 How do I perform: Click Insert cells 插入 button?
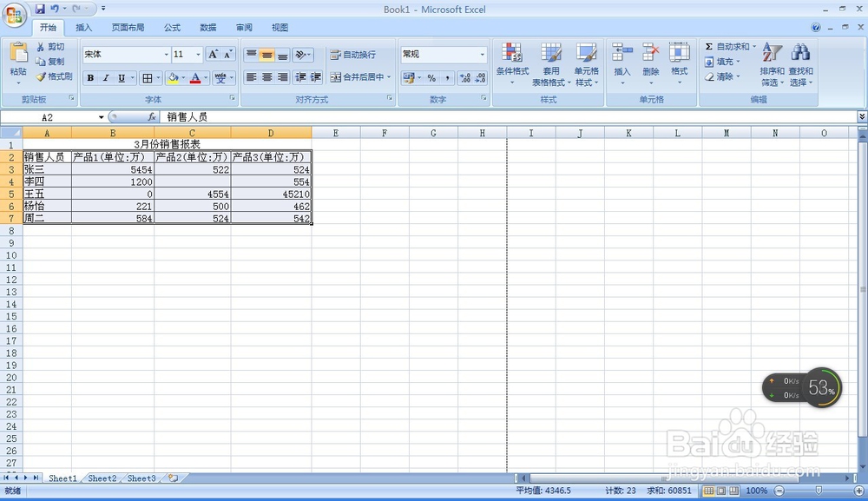tap(622, 64)
